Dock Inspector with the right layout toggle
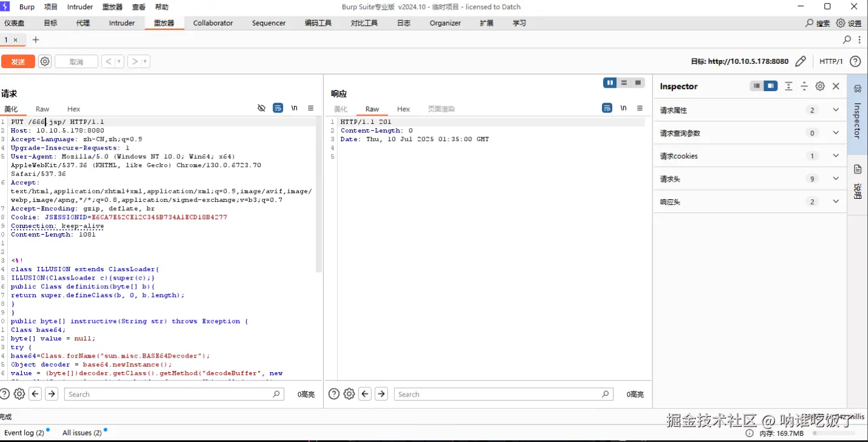 pos(770,86)
